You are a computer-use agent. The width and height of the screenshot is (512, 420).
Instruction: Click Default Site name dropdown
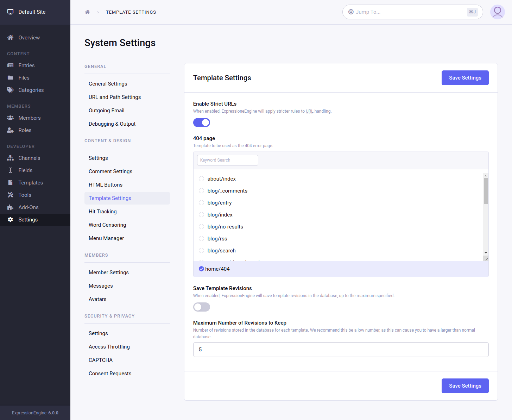pyautogui.click(x=32, y=12)
